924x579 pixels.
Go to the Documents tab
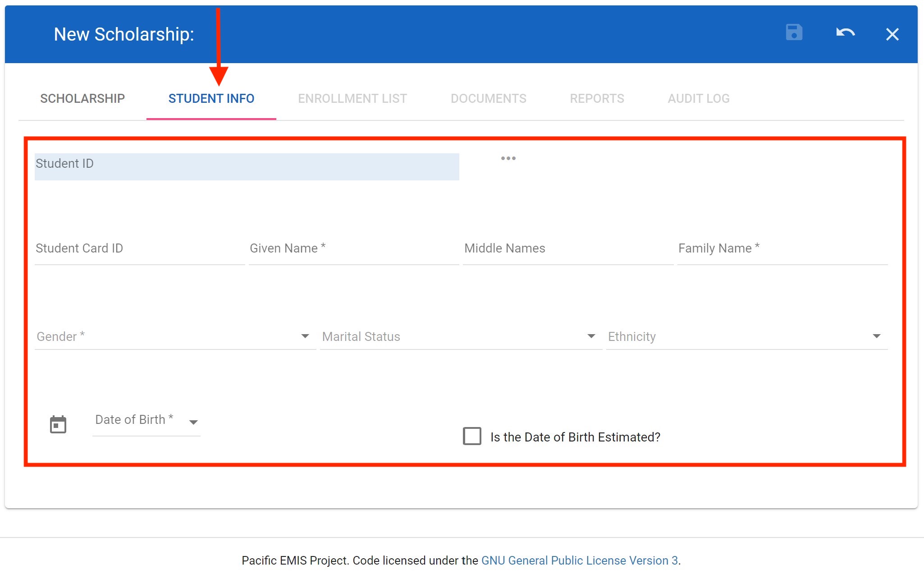tap(488, 98)
